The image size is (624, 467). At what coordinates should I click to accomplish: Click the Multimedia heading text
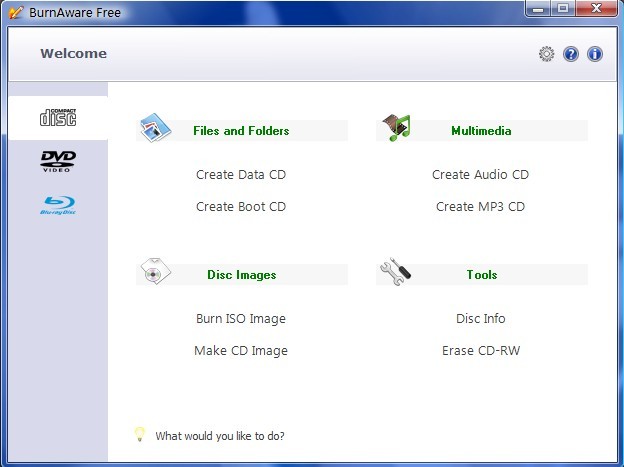tap(481, 131)
